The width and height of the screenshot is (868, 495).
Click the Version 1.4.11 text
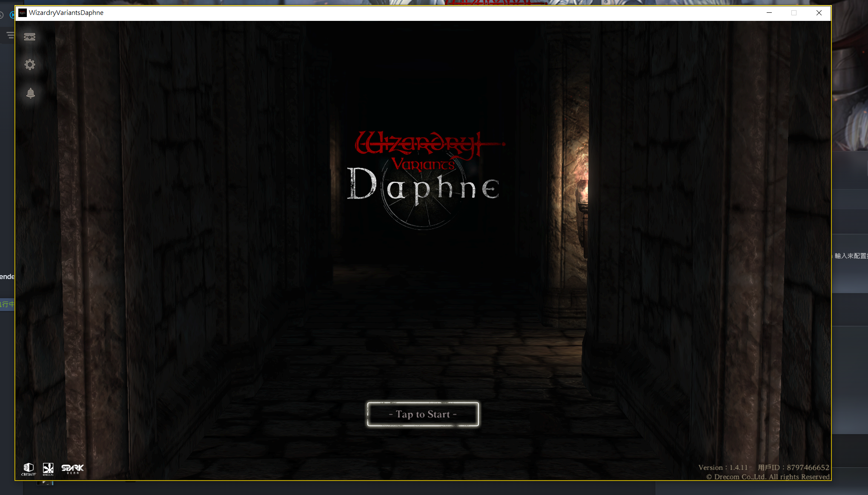(723, 467)
